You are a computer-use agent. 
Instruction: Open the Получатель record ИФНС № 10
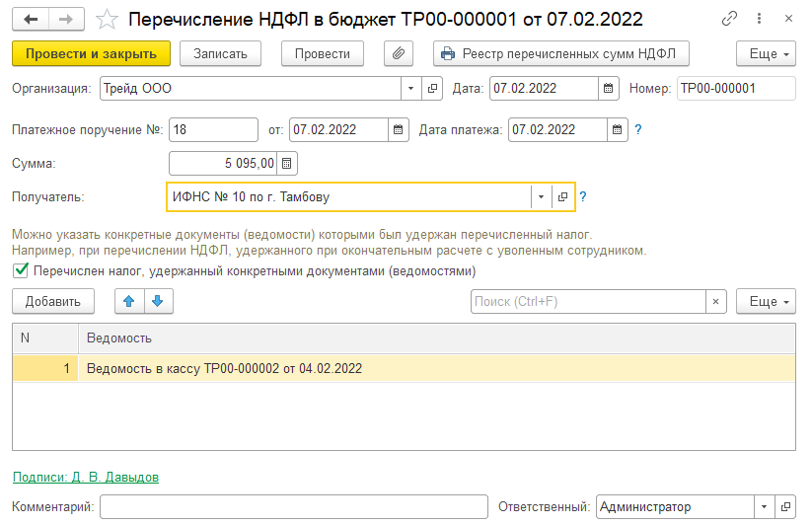click(x=562, y=197)
